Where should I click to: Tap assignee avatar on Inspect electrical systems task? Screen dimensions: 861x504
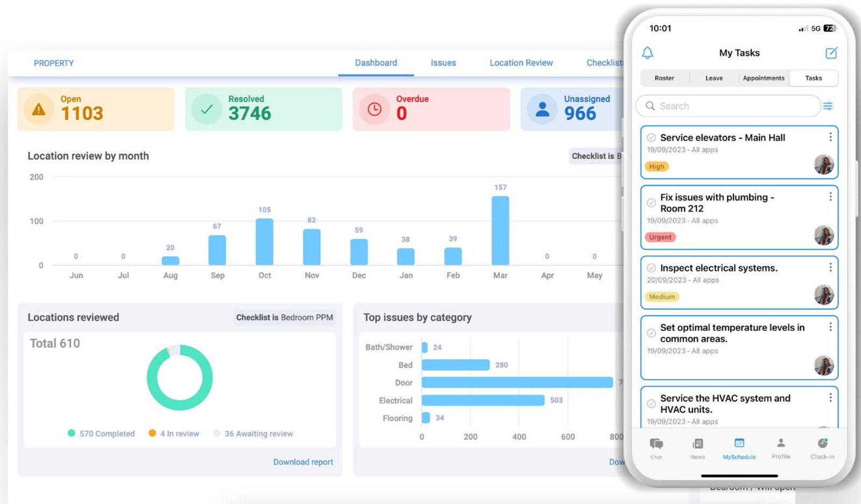point(824,295)
